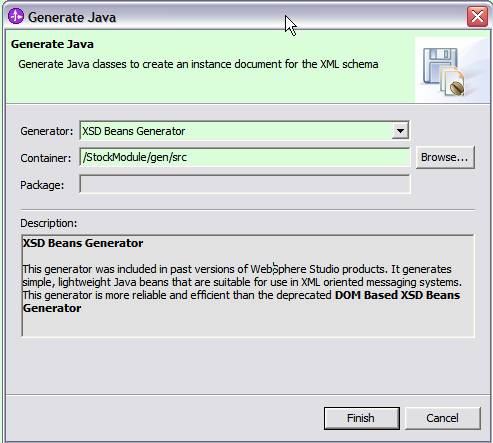Close the Generate Java dialog with red X
Screen dimensions: 493x443
[x=477, y=16]
